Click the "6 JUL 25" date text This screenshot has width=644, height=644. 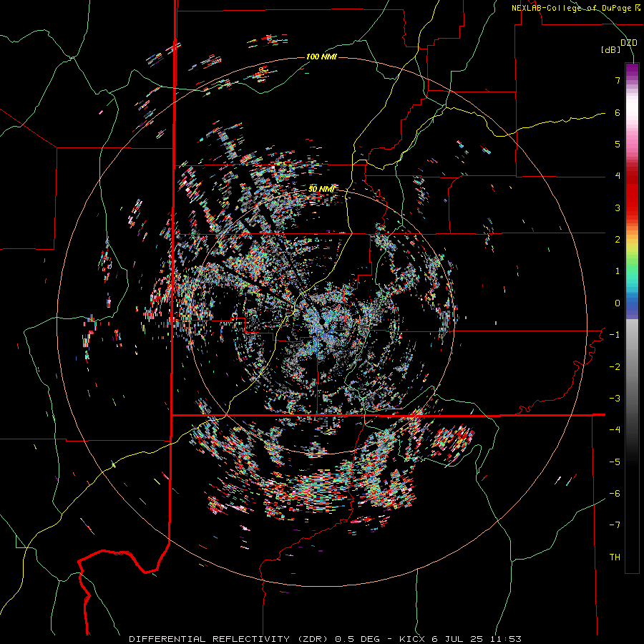pyautogui.click(x=457, y=639)
